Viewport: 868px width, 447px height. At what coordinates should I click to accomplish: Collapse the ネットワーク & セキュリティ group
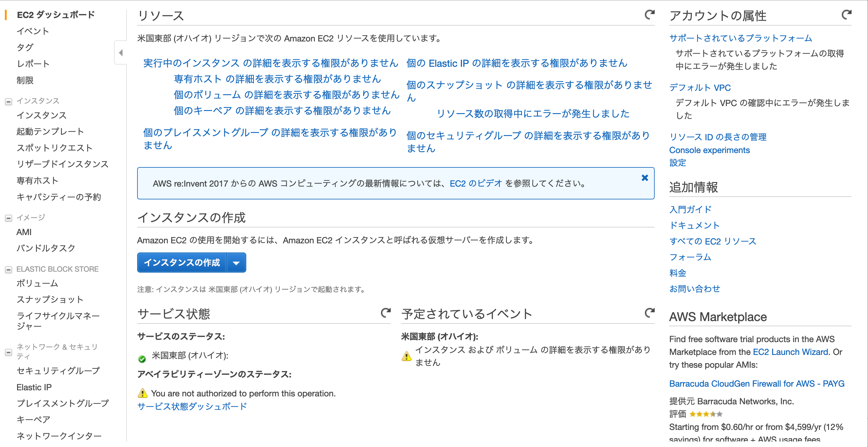pos(9,352)
